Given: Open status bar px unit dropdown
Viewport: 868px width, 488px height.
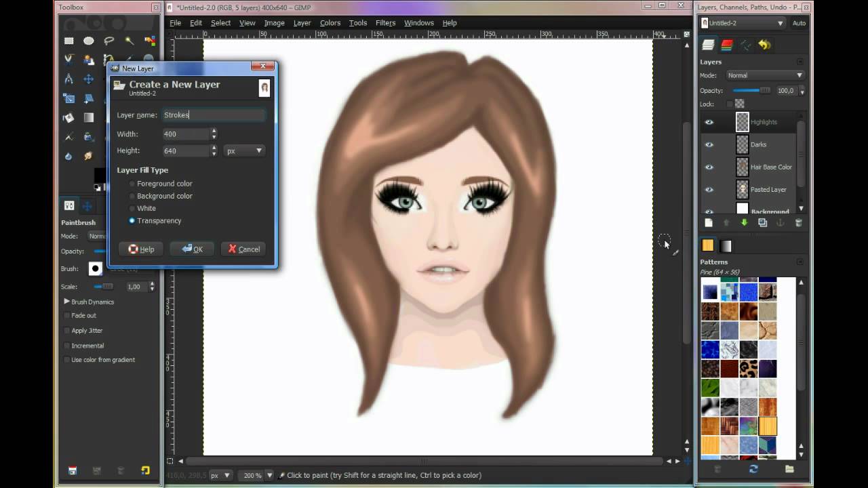Looking at the screenshot, I should (x=221, y=475).
